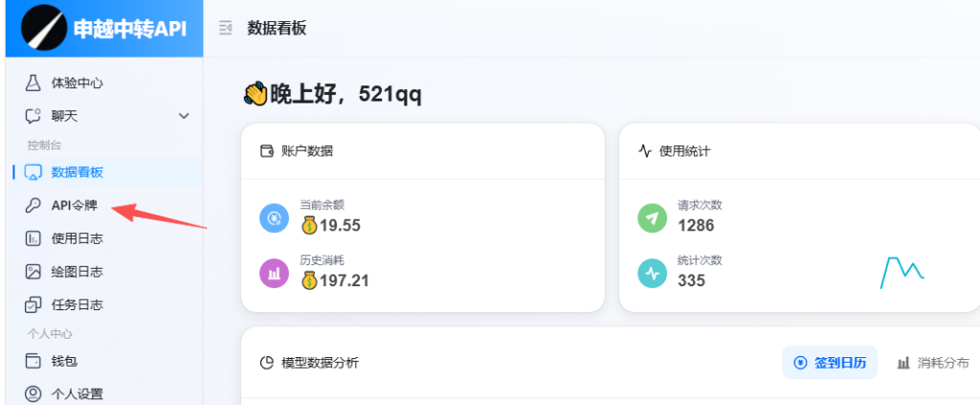The image size is (980, 405).
Task: Click the 体验中心 flask icon
Action: [33, 83]
